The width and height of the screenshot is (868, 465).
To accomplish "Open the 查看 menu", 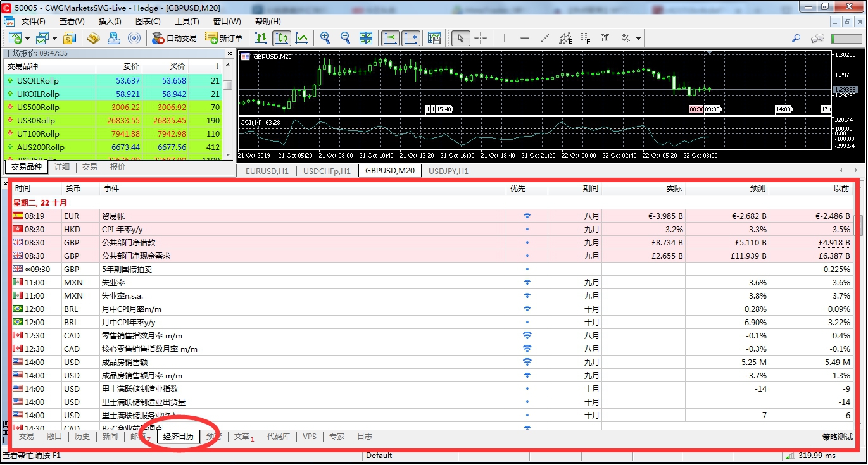I will tap(72, 22).
